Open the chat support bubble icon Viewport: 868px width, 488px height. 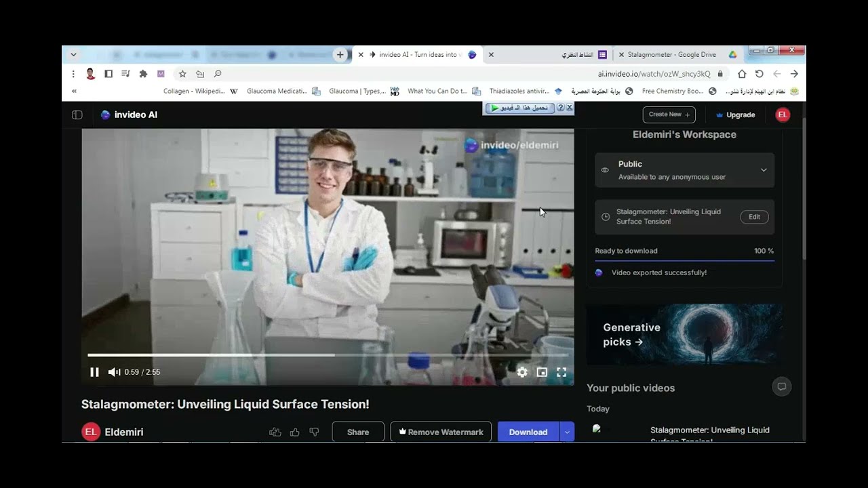coord(782,387)
